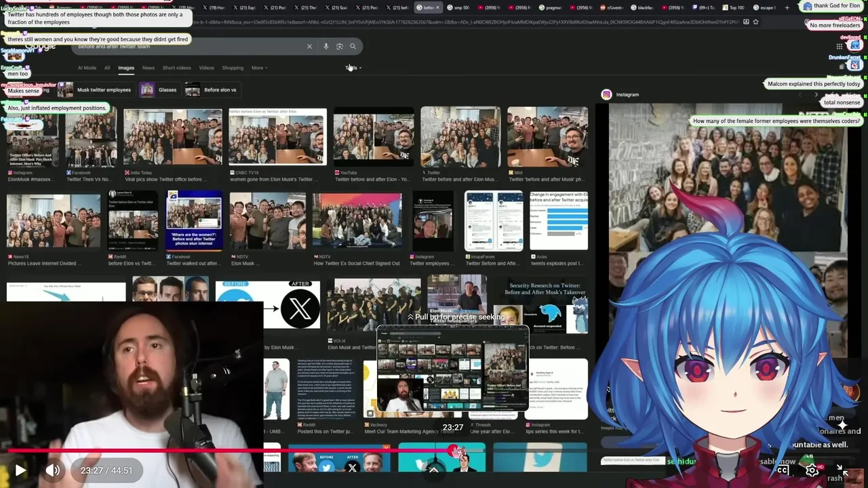
Task: Select the 'Musk twitter employees' chip
Action: tap(95, 89)
